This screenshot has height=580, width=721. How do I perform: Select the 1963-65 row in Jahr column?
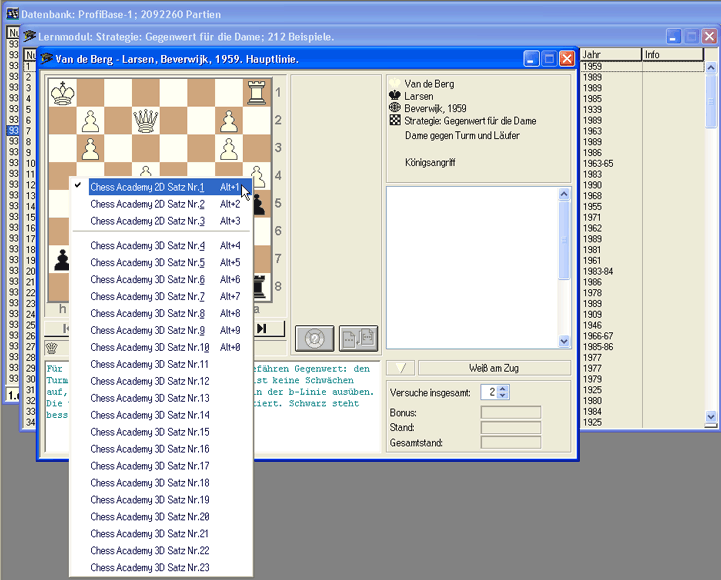pos(598,163)
